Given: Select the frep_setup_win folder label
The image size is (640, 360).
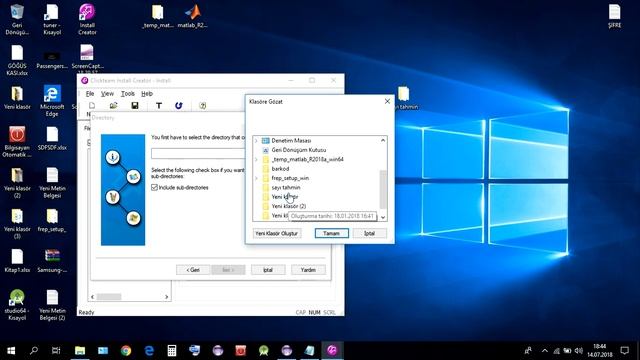Looking at the screenshot, I should tap(290, 178).
